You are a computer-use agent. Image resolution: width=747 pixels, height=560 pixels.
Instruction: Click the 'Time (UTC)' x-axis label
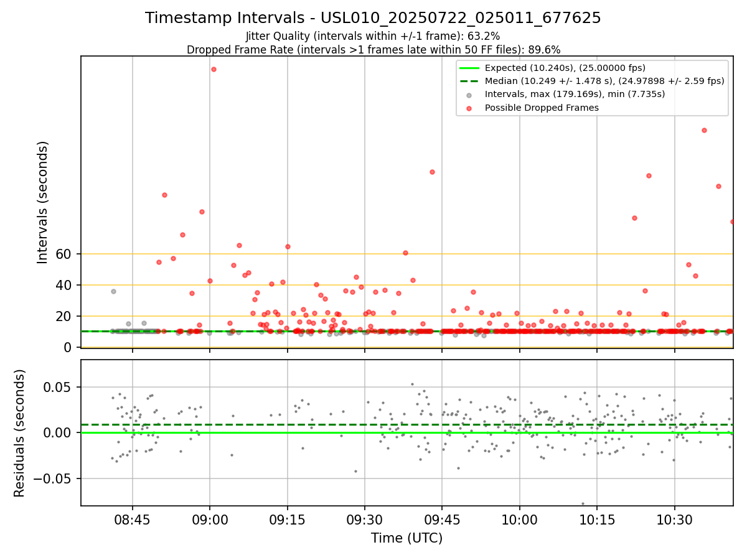[406, 538]
